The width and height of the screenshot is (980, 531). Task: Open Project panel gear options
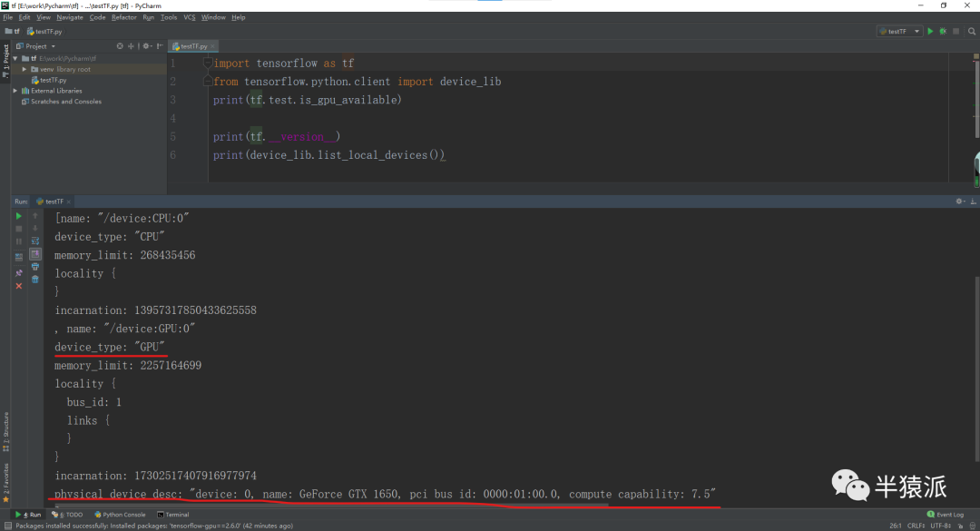[x=147, y=46]
